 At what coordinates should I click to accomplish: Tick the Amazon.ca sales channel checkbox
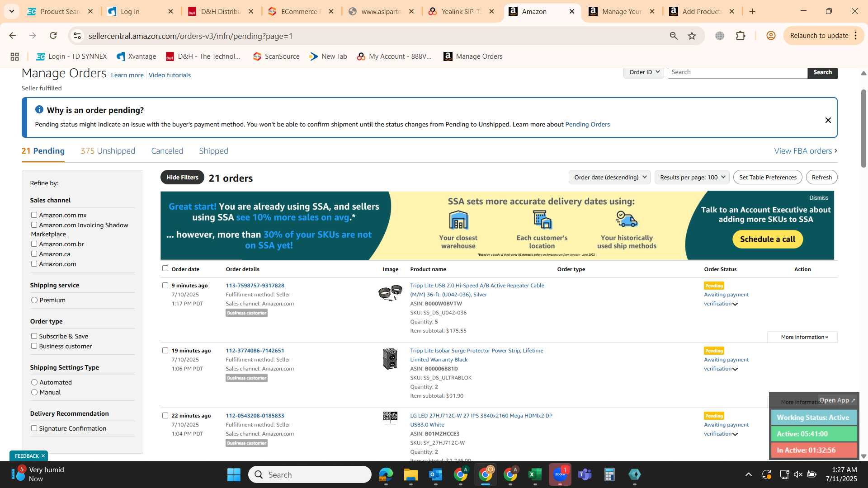click(x=34, y=254)
